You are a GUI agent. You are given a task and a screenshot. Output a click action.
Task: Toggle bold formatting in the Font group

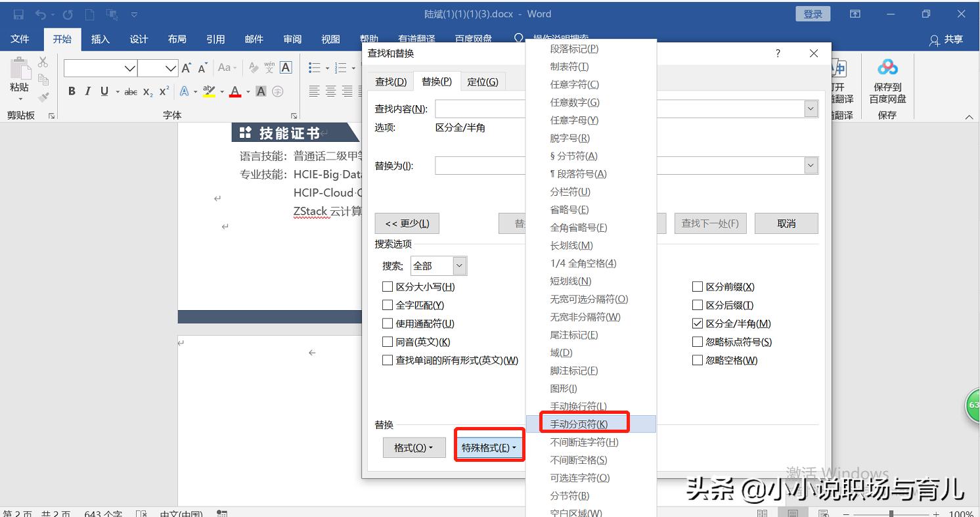pos(72,91)
